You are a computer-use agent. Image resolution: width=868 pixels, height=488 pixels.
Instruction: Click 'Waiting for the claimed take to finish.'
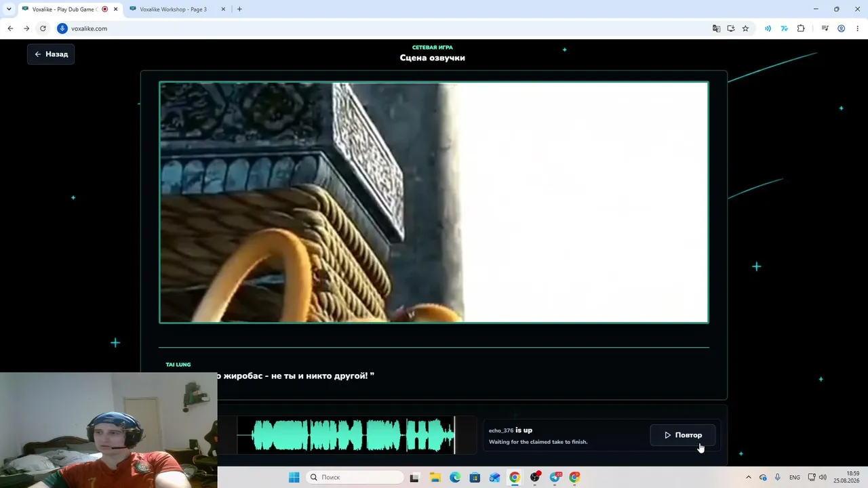click(538, 442)
